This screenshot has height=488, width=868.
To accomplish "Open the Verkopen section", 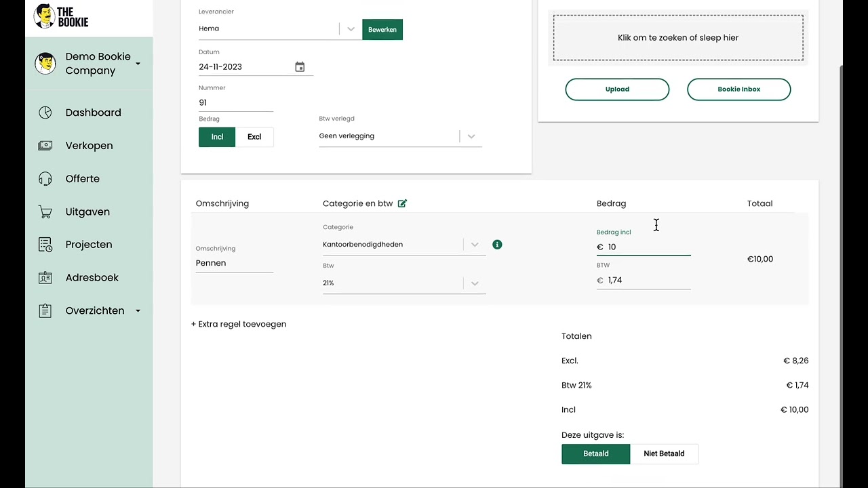I will [x=90, y=146].
